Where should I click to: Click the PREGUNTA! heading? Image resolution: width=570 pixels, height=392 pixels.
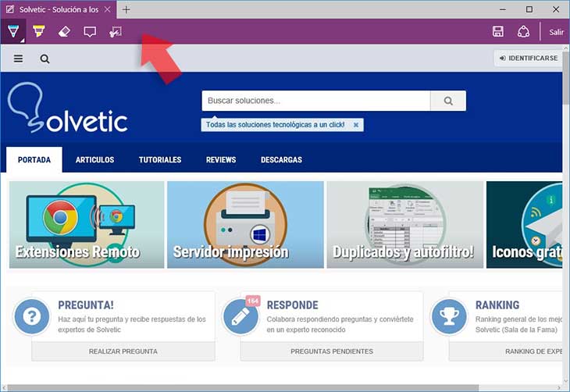86,305
